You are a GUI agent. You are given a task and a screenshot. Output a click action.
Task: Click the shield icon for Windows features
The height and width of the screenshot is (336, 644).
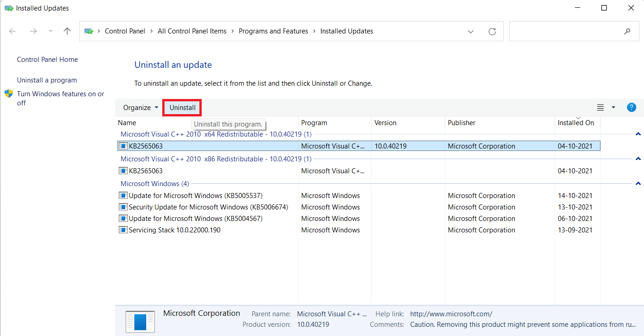(9, 94)
